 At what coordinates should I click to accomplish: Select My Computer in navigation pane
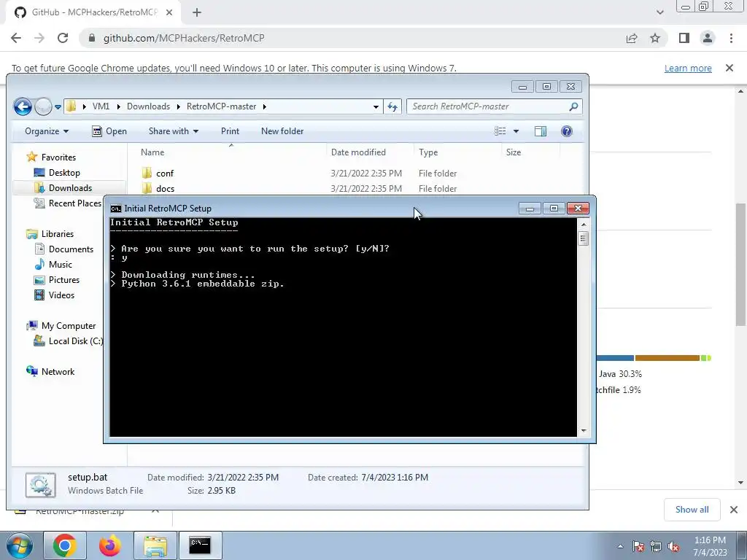click(x=68, y=326)
